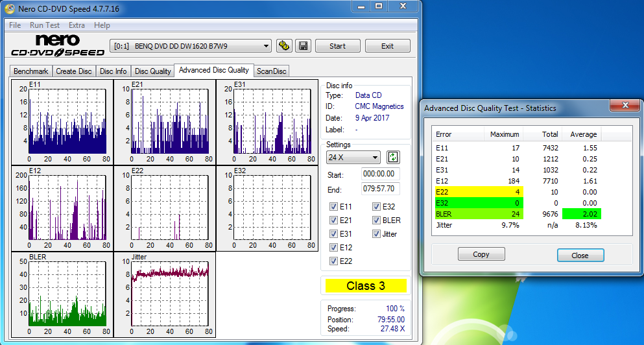Click the Error column header
Image resolution: width=644 pixels, height=345 pixels.
point(457,134)
